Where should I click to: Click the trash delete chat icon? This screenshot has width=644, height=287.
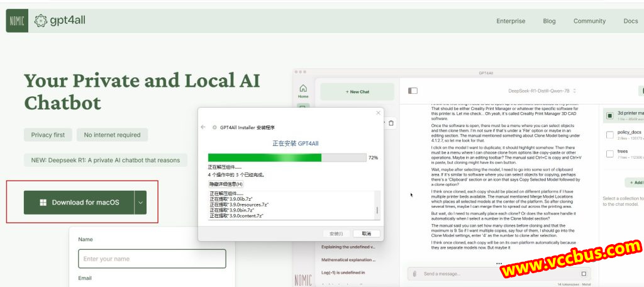(391, 123)
